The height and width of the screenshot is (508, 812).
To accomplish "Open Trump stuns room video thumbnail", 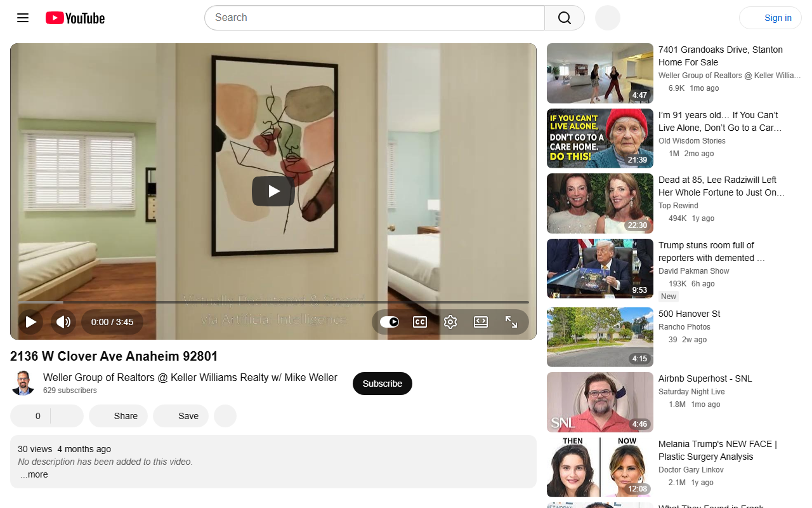I will 600,269.
